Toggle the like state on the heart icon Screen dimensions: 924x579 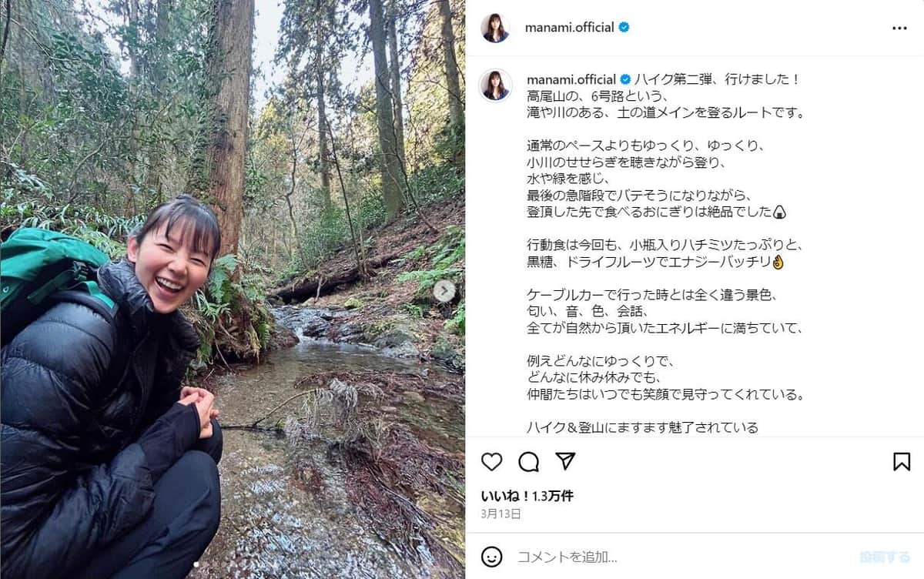pos(492,462)
